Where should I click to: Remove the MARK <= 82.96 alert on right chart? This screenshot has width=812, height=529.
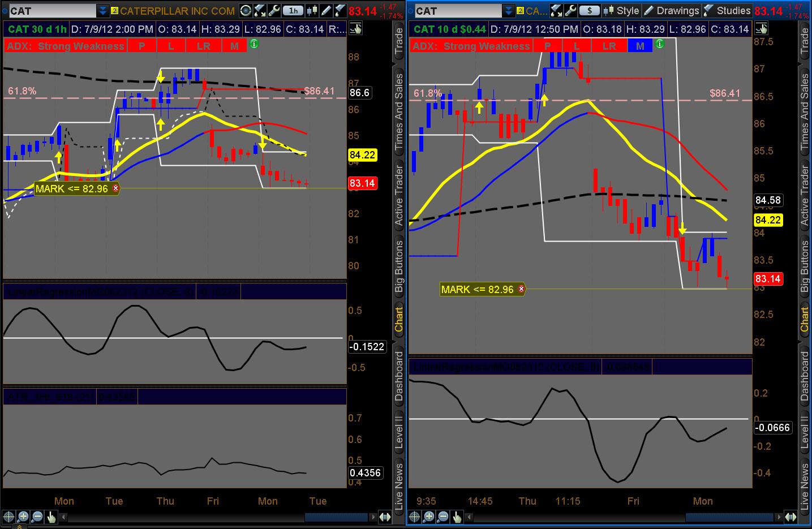click(521, 289)
